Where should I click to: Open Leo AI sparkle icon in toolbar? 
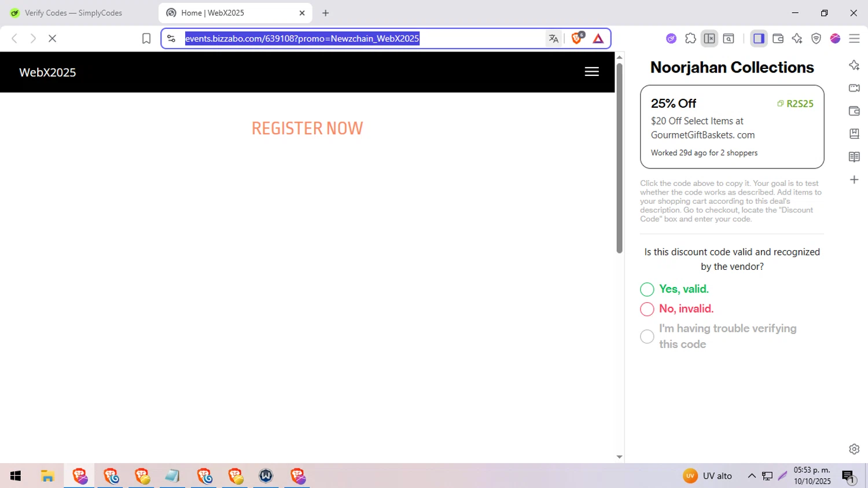click(797, 38)
